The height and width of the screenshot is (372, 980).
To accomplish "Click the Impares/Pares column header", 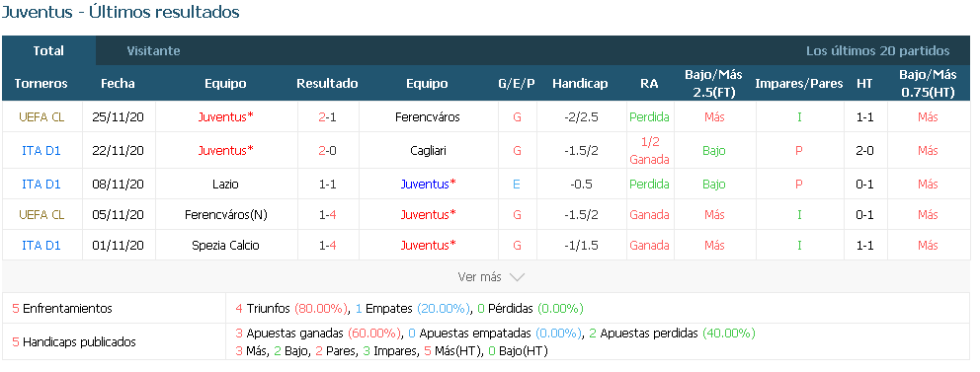I will pyautogui.click(x=799, y=84).
